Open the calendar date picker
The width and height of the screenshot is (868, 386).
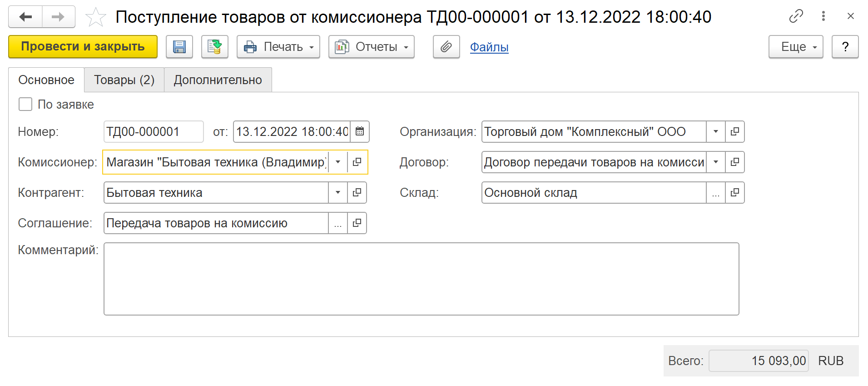tap(360, 132)
